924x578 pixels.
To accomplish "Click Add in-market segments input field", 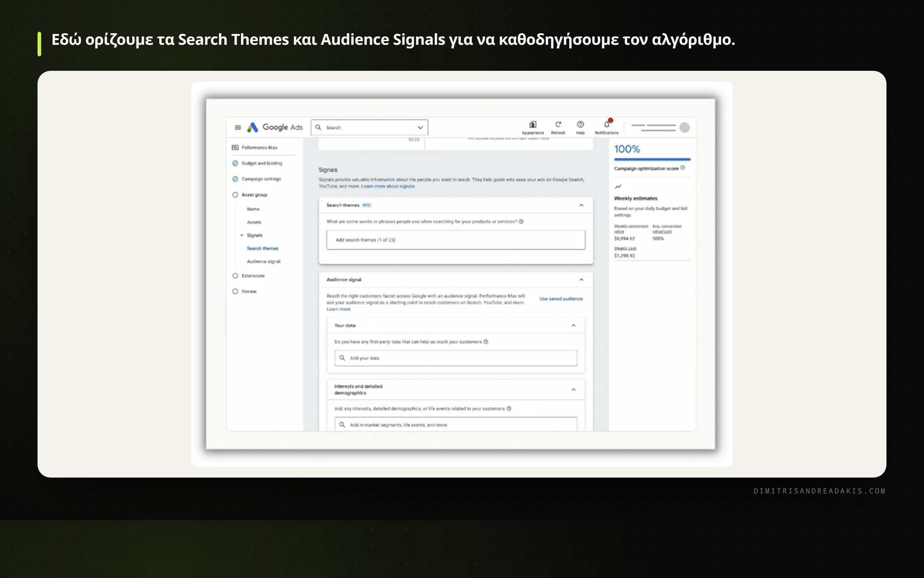I will [456, 424].
